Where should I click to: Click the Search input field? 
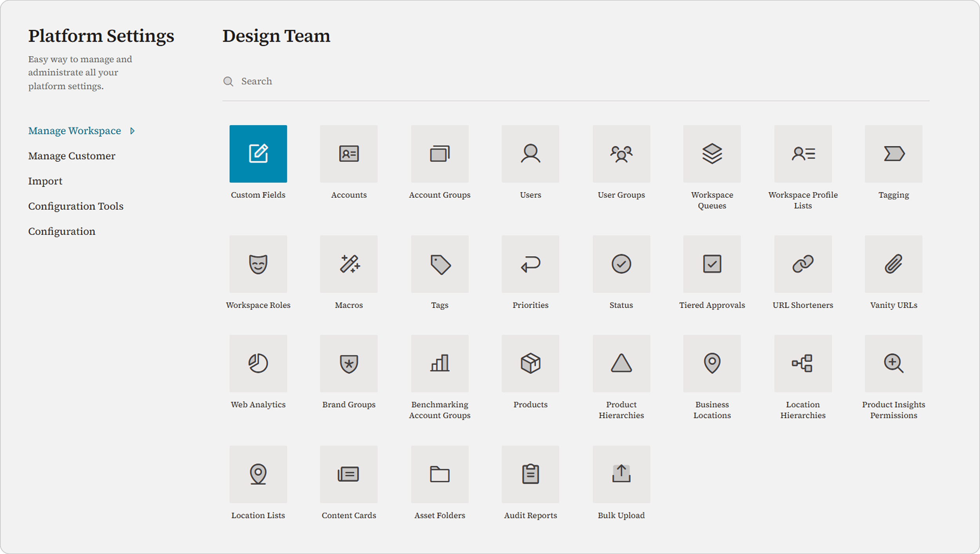point(576,81)
